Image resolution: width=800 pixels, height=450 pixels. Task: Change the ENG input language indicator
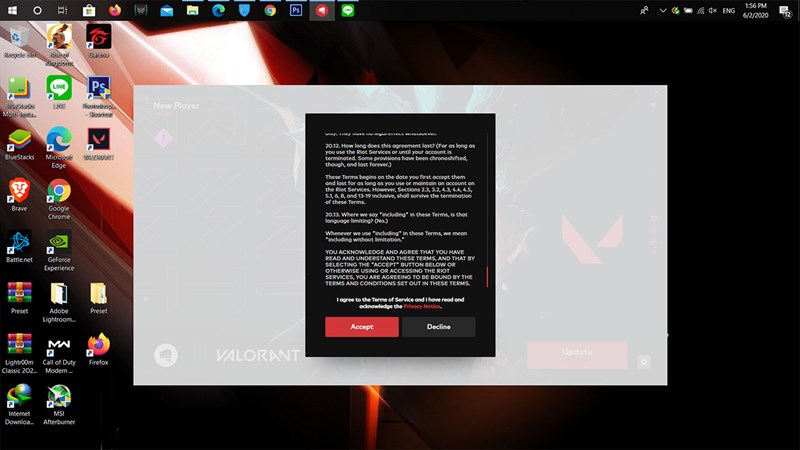(729, 10)
